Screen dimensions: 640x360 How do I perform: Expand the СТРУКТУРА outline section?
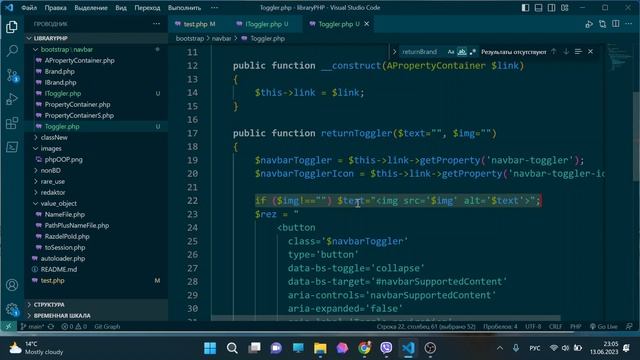96,305
